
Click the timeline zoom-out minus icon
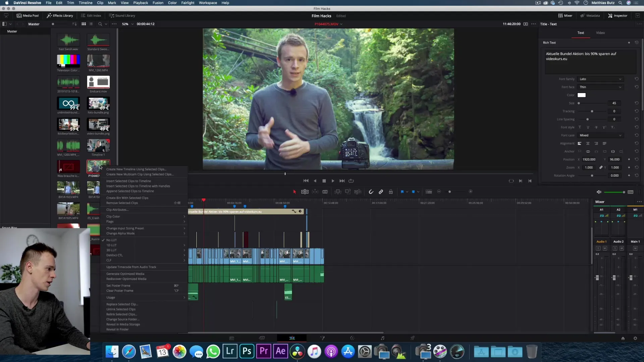[439, 192]
